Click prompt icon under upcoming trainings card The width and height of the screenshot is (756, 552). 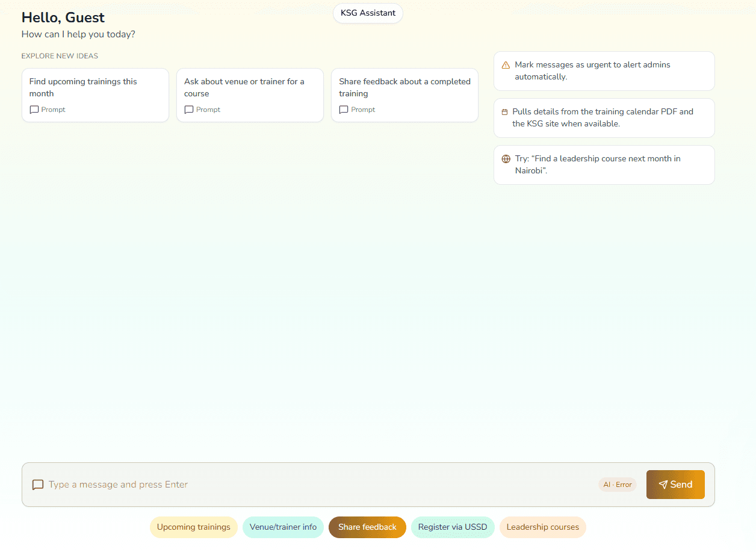click(34, 110)
